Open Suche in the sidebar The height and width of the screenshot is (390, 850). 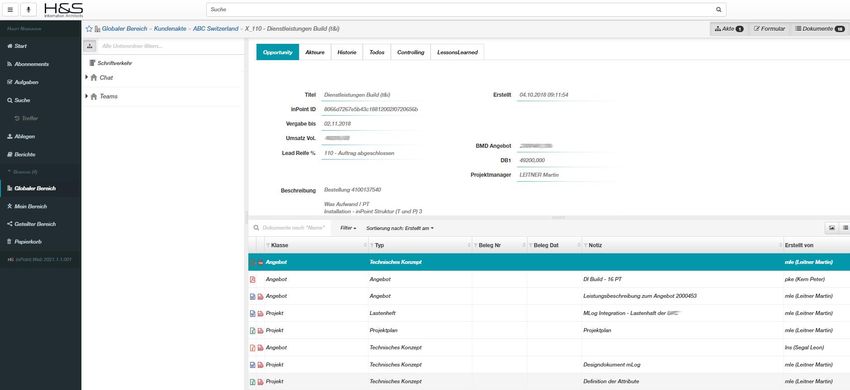[x=18, y=100]
